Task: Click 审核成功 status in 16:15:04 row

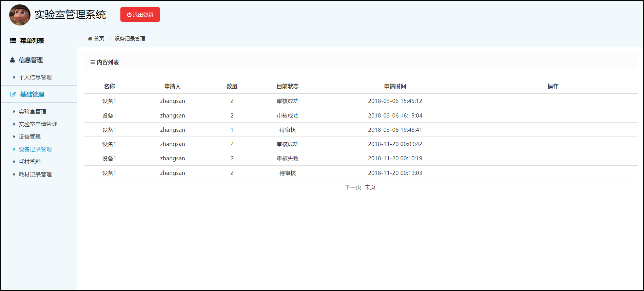Action: click(x=288, y=116)
